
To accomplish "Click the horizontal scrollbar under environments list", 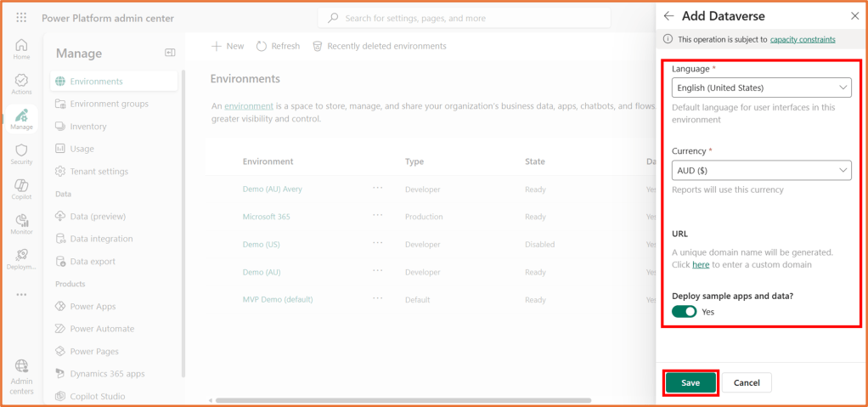I will pos(425,400).
